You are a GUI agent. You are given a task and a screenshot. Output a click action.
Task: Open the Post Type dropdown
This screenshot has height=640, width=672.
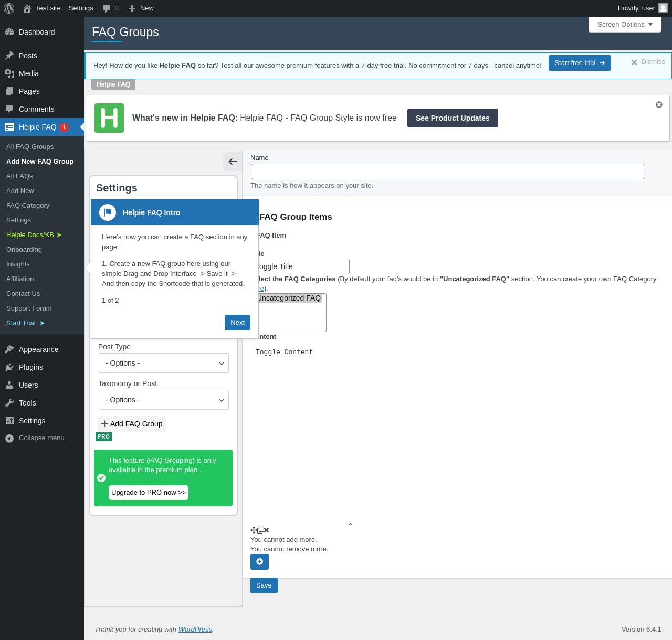[164, 363]
